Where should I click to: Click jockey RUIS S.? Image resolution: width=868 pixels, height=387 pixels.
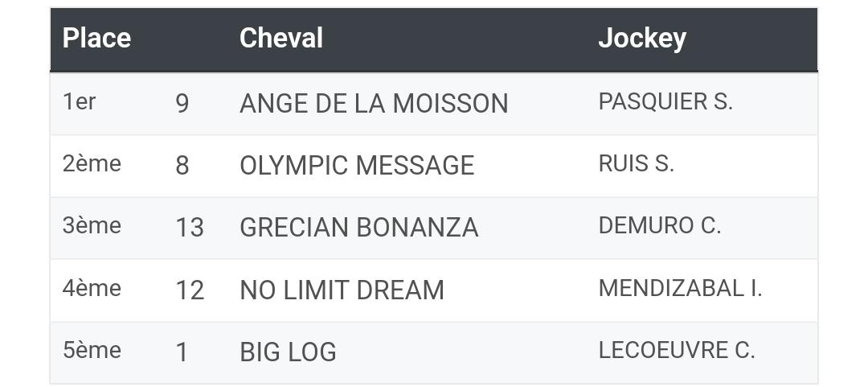click(636, 163)
